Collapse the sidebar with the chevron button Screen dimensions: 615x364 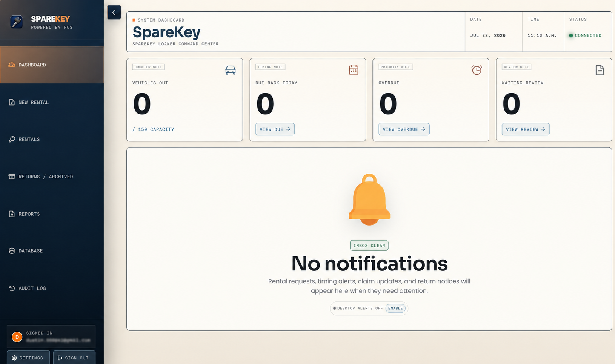coord(114,12)
